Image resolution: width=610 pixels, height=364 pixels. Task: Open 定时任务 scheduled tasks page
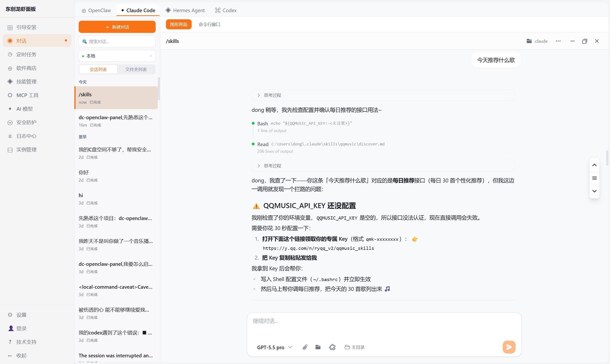(x=37, y=54)
